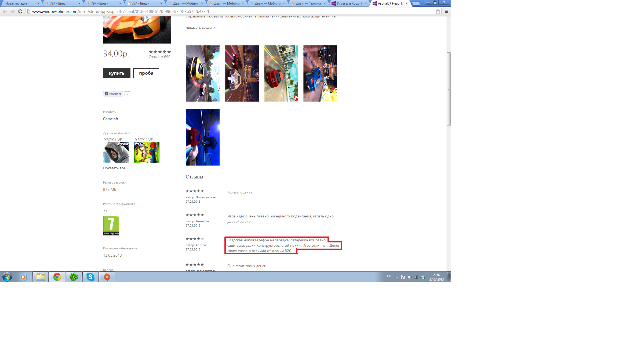Screen dimensions: 644x344
Task: Open ICQ flower taskbar icon
Action: [x=74, y=277]
